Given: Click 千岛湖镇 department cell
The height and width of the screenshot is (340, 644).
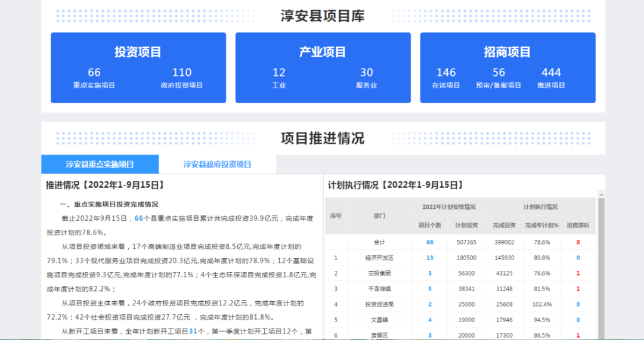Looking at the screenshot, I should (x=379, y=289).
